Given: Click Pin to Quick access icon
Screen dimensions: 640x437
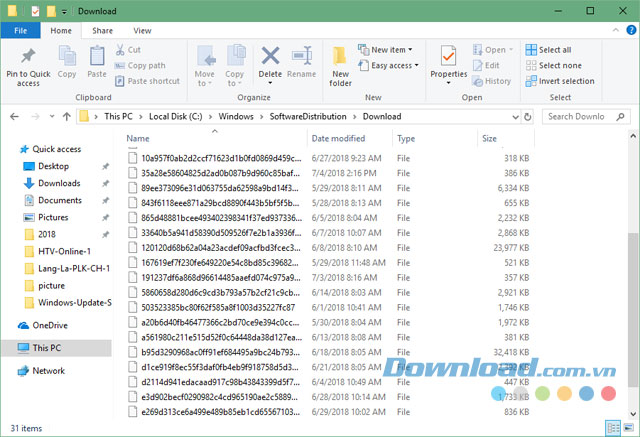Looking at the screenshot, I should point(28,57).
